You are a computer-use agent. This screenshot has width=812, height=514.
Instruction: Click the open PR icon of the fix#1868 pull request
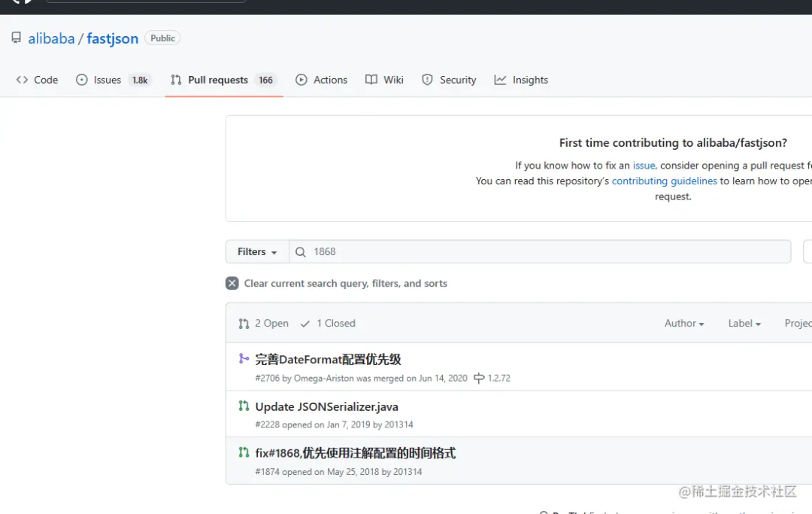click(244, 452)
